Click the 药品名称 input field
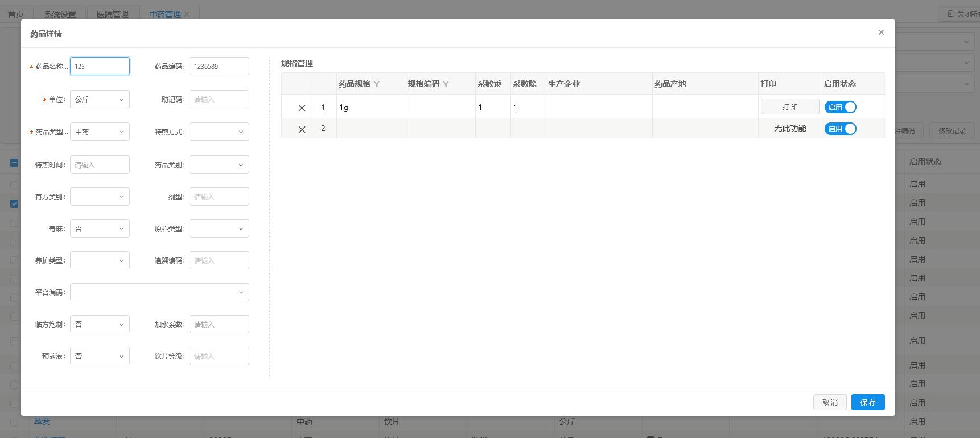The image size is (980, 438). click(100, 66)
